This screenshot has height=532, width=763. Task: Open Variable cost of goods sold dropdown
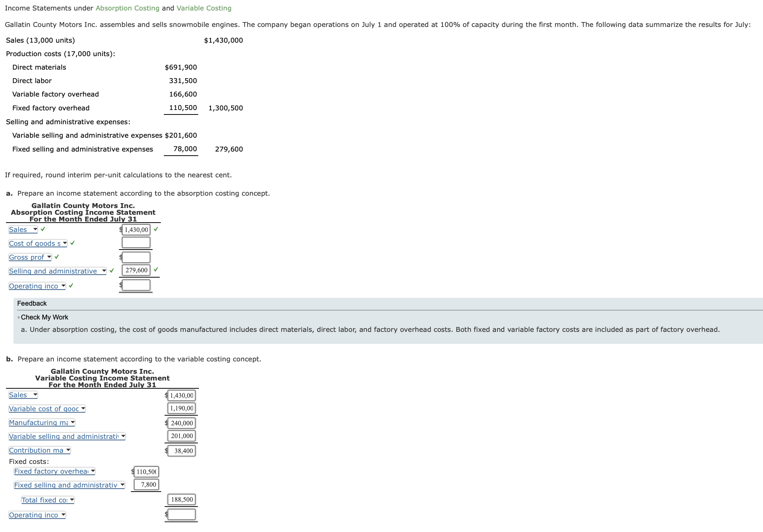(x=47, y=409)
